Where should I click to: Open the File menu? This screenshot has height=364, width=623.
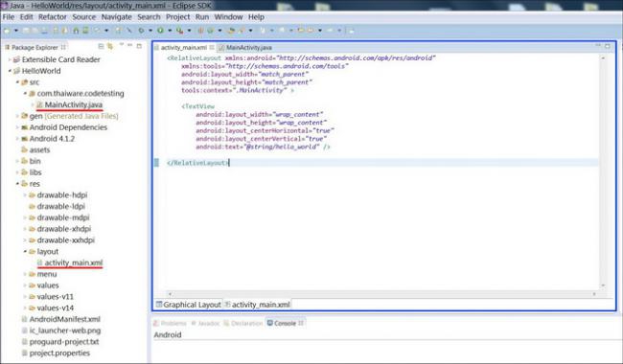[x=9, y=17]
